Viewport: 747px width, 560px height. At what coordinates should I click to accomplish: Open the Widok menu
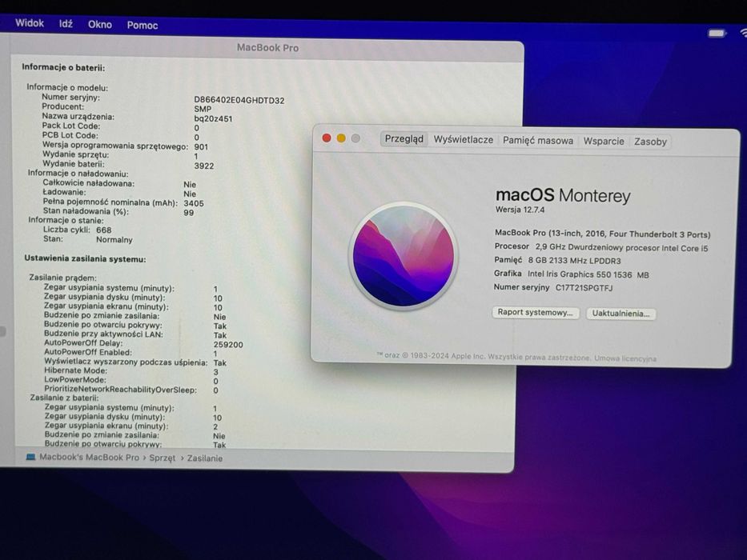tap(30, 23)
